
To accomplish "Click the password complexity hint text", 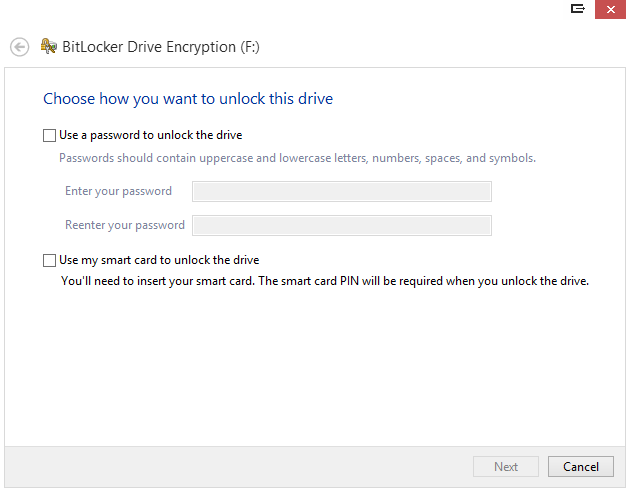I will [x=297, y=158].
